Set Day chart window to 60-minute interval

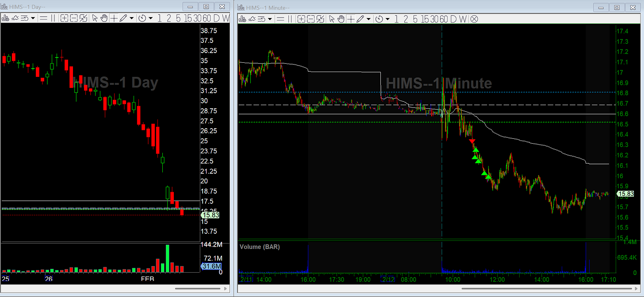click(x=207, y=18)
